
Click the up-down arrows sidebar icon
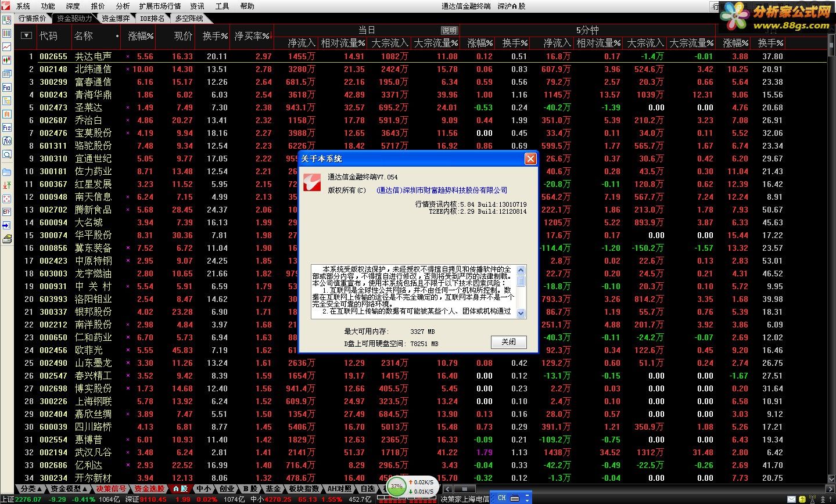7,185
